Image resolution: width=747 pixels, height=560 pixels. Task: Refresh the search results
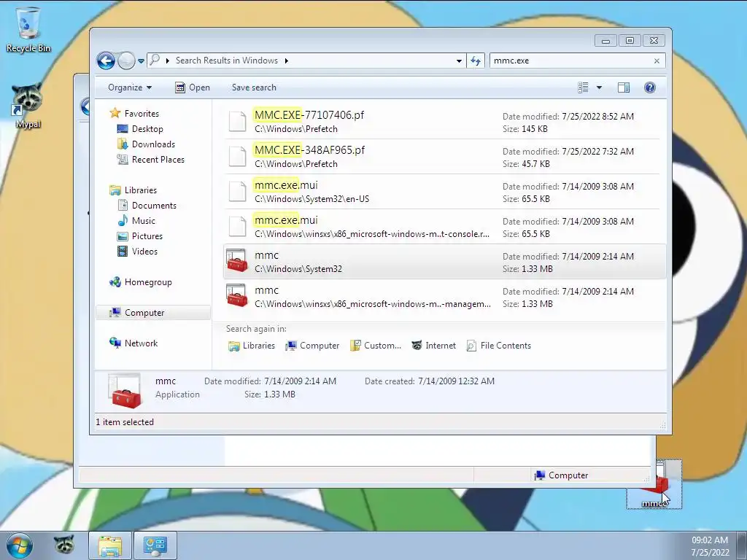point(476,61)
